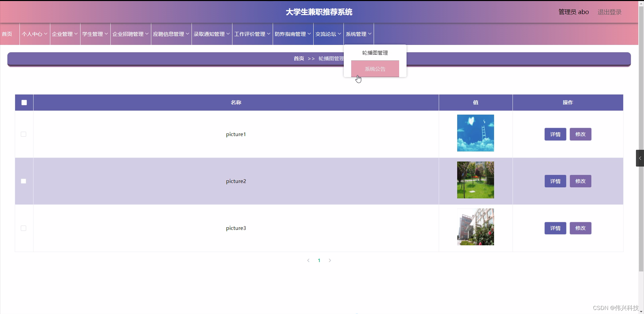Click the previous page arrow
Image resolution: width=644 pixels, height=314 pixels.
(308, 260)
